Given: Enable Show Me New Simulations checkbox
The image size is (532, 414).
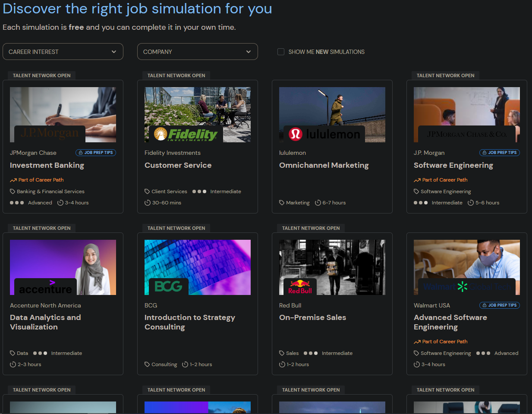Looking at the screenshot, I should point(281,52).
